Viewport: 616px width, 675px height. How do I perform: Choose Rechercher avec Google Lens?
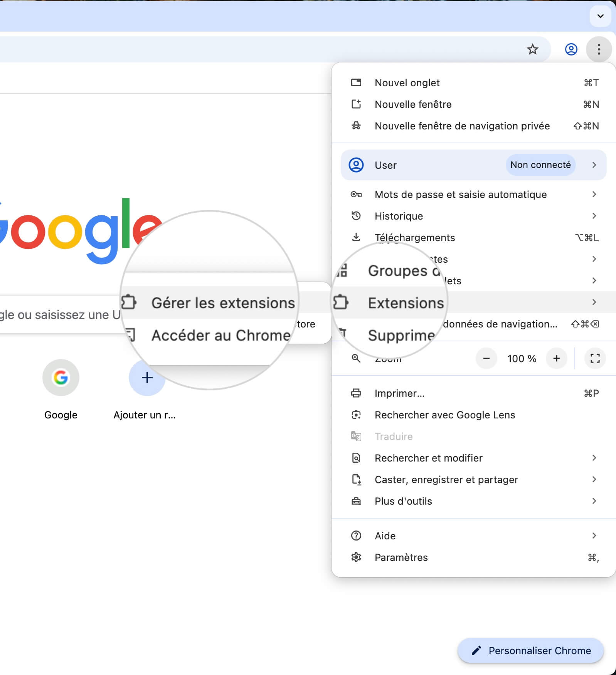pos(473,415)
